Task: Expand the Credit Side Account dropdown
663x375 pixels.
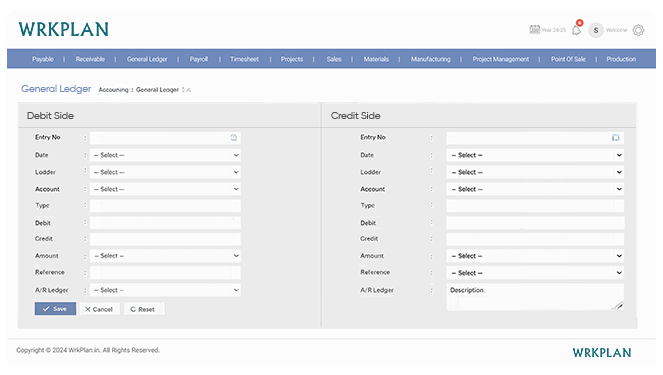Action: (535, 189)
